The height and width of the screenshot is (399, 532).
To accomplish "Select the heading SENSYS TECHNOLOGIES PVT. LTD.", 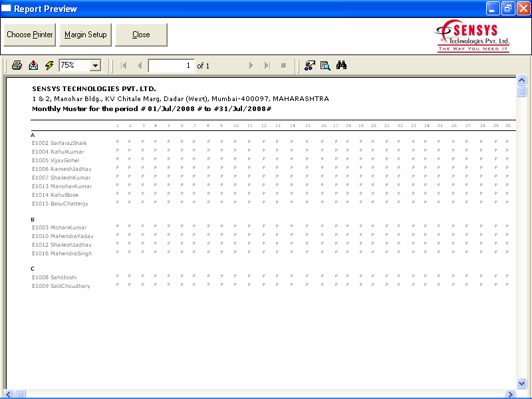I will point(94,89).
